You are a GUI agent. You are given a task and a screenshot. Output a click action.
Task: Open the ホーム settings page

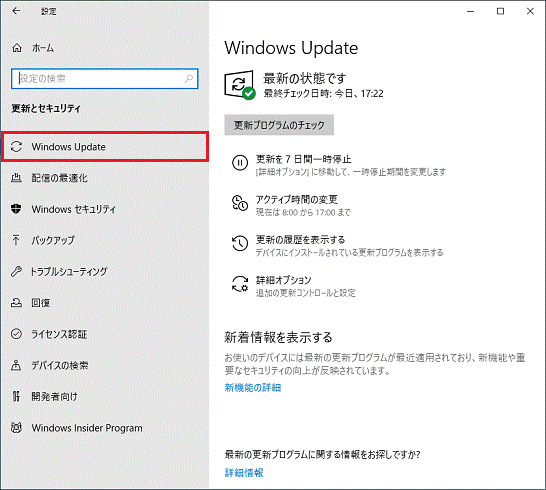pos(43,48)
